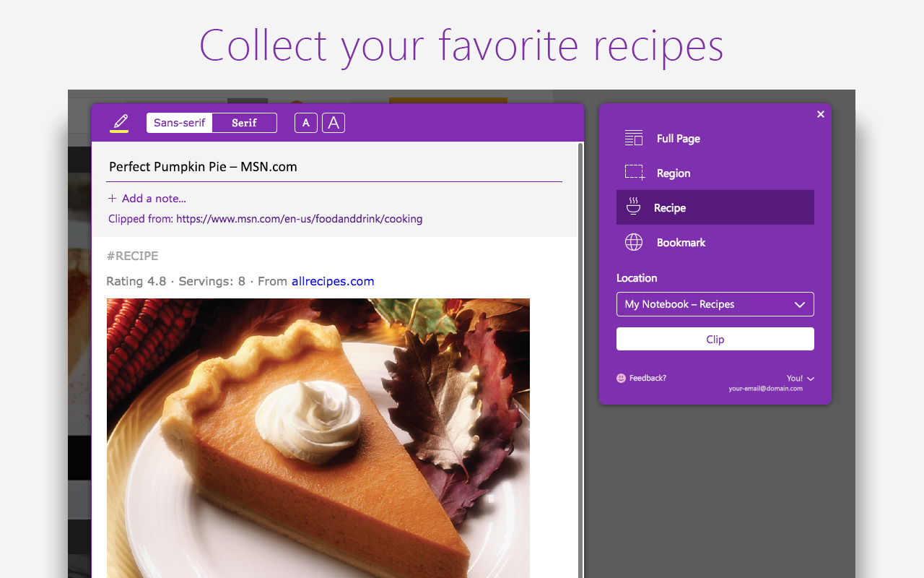Open the allrecipes.com link

tap(333, 281)
